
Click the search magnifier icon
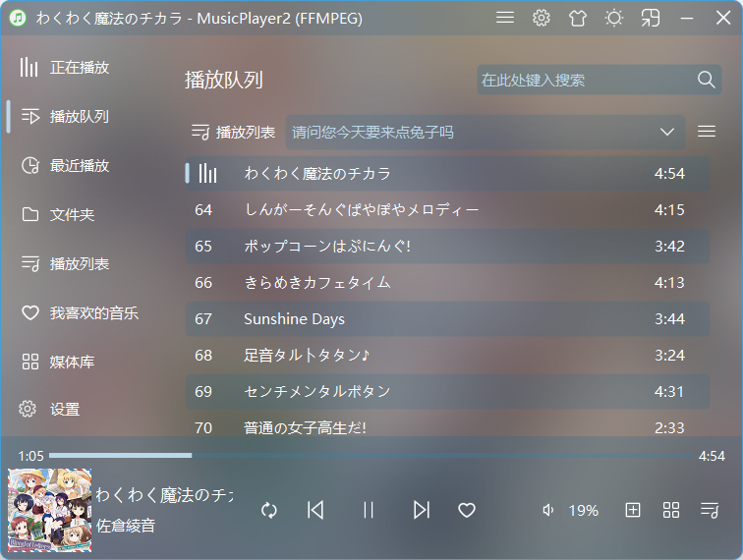(x=706, y=80)
